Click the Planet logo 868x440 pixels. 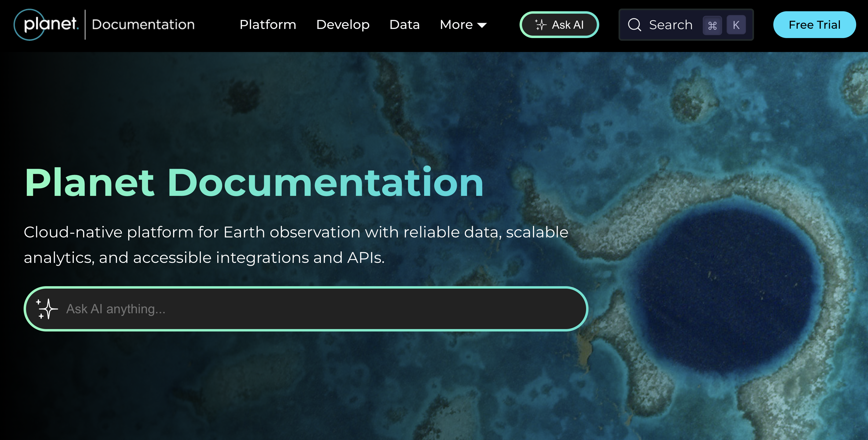46,24
